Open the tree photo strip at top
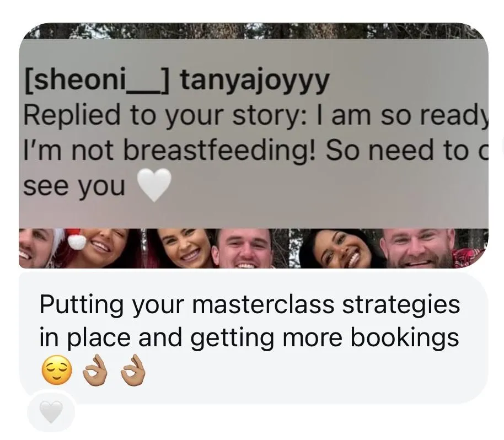The image size is (504, 440). coord(254,31)
